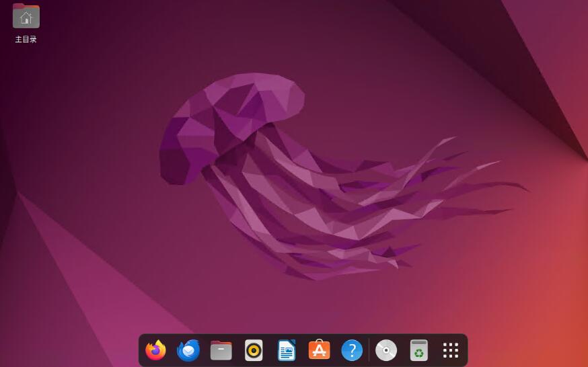Click the yellow speaker icon in dock
The height and width of the screenshot is (367, 588).
coord(254,350)
